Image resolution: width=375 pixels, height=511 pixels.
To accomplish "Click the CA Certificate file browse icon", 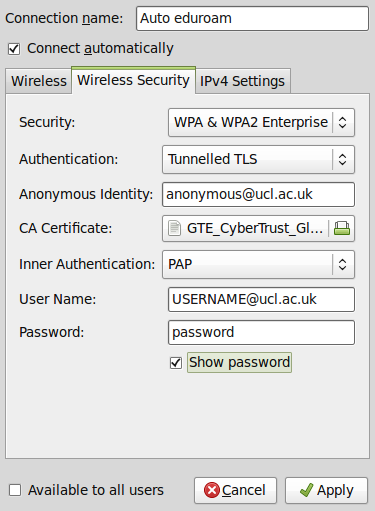I will 342,228.
